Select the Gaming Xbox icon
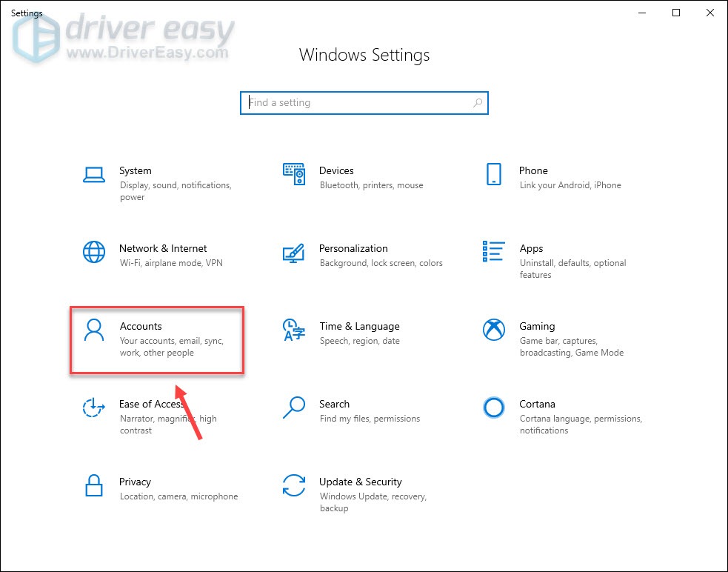Image resolution: width=728 pixels, height=572 pixels. pos(493,330)
